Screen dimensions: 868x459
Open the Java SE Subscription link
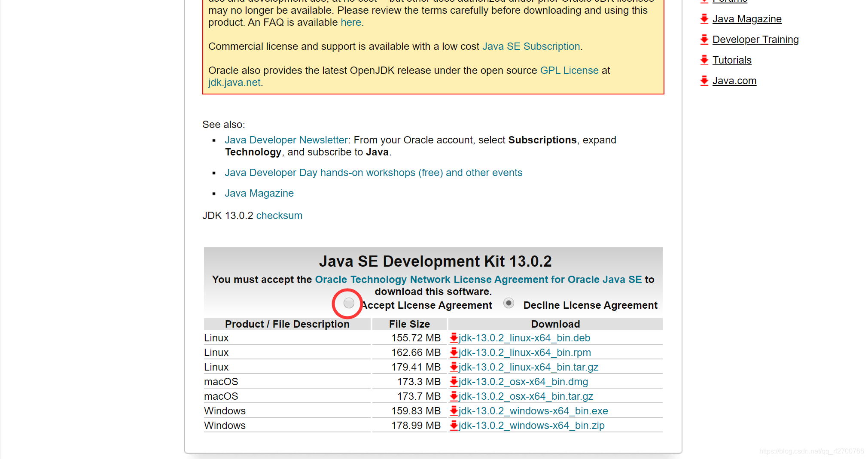pyautogui.click(x=531, y=46)
